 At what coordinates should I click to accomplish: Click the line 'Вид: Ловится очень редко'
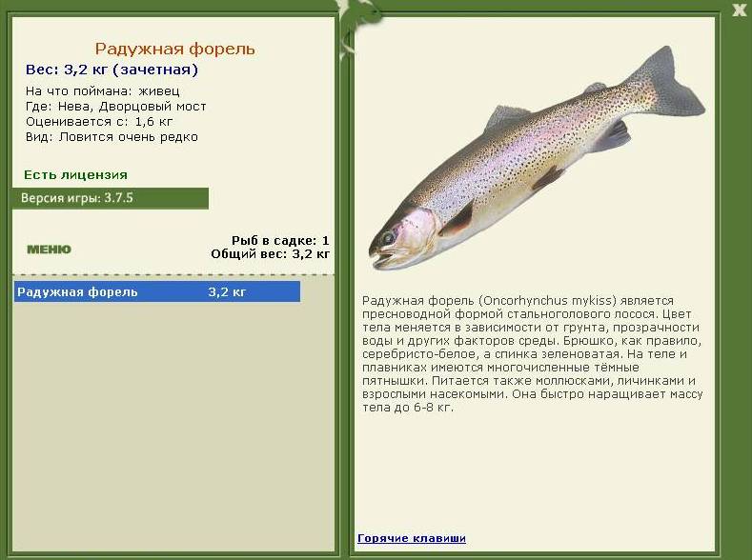[x=112, y=137]
